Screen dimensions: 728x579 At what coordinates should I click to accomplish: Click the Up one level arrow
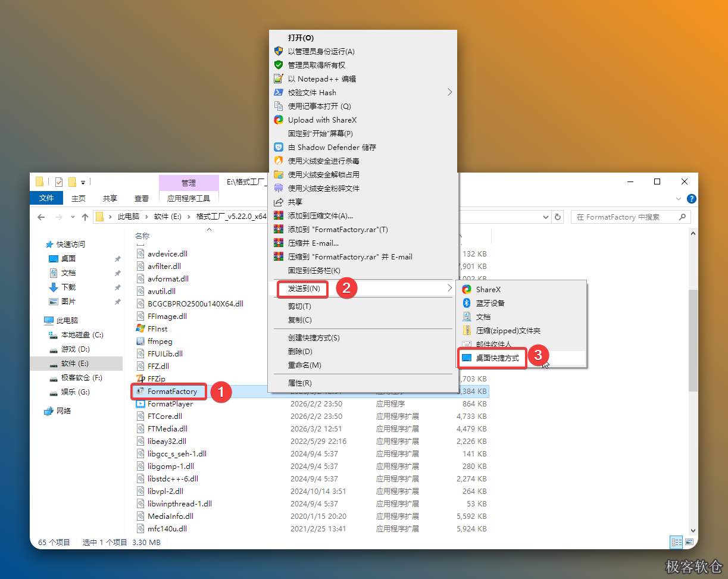[x=85, y=217]
